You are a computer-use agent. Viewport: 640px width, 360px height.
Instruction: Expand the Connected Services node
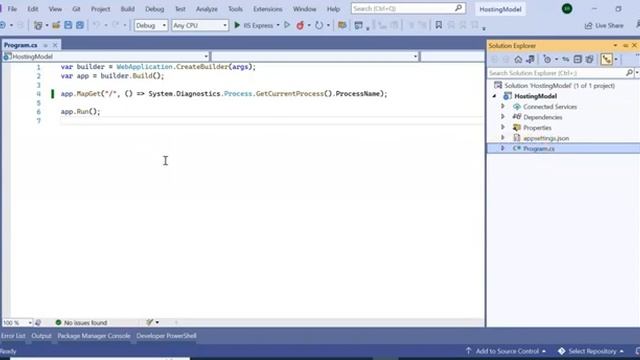coord(503,107)
